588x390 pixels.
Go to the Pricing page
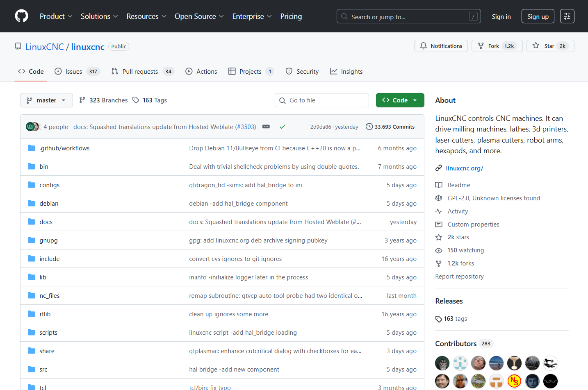tap(291, 16)
